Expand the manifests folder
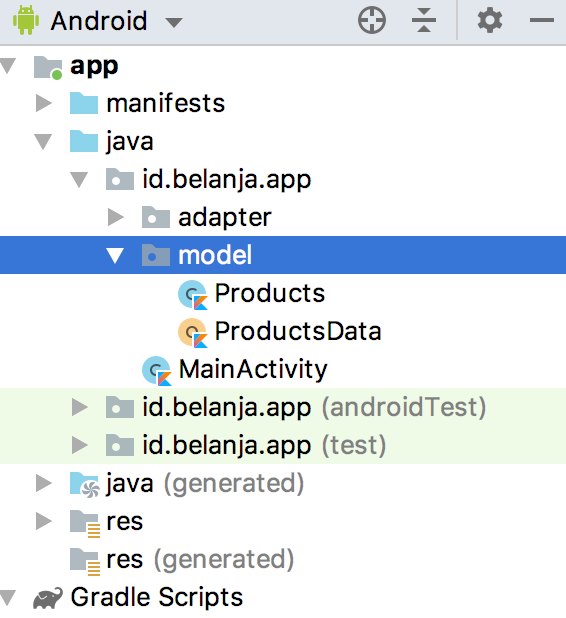Image resolution: width=566 pixels, height=618 pixels. (44, 103)
